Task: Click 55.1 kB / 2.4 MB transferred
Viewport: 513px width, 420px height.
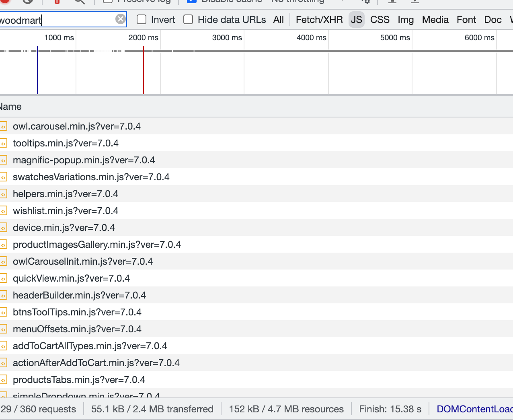Action: point(152,409)
